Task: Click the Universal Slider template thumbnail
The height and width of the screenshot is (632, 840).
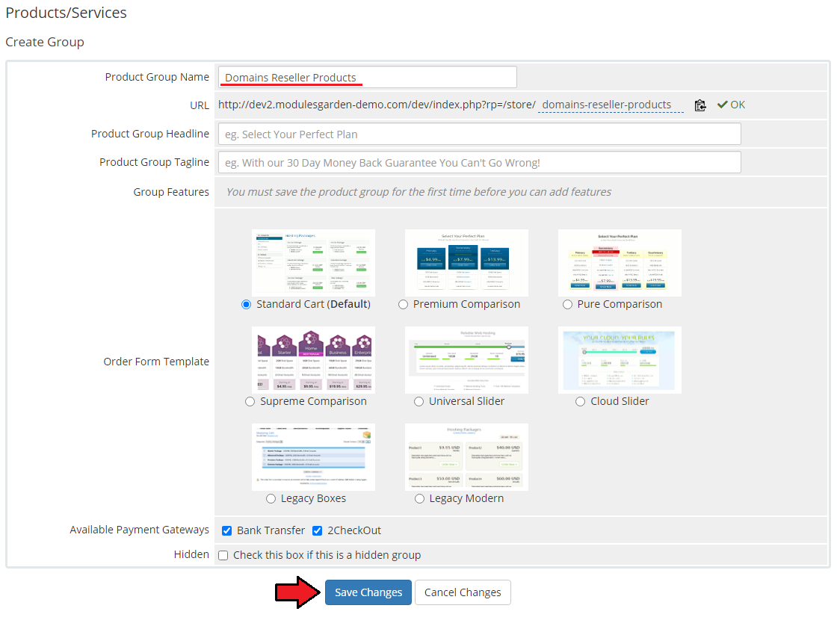Action: pyautogui.click(x=466, y=360)
